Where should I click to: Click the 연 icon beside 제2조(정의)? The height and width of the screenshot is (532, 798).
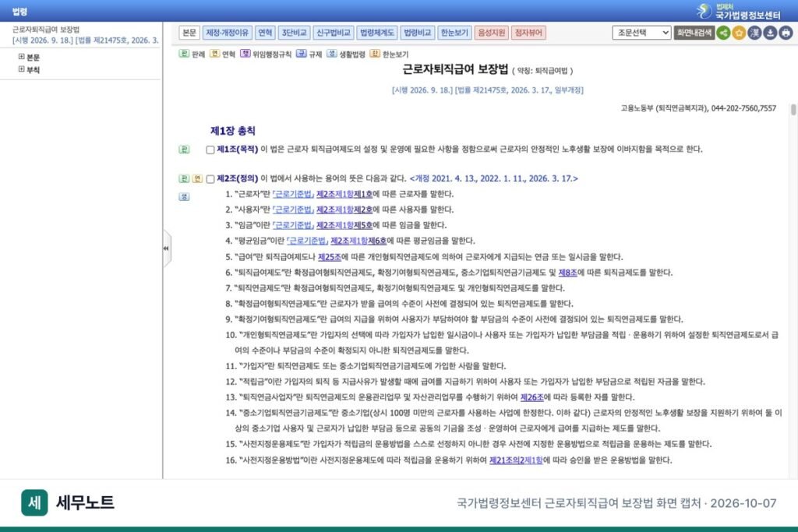tap(197, 178)
